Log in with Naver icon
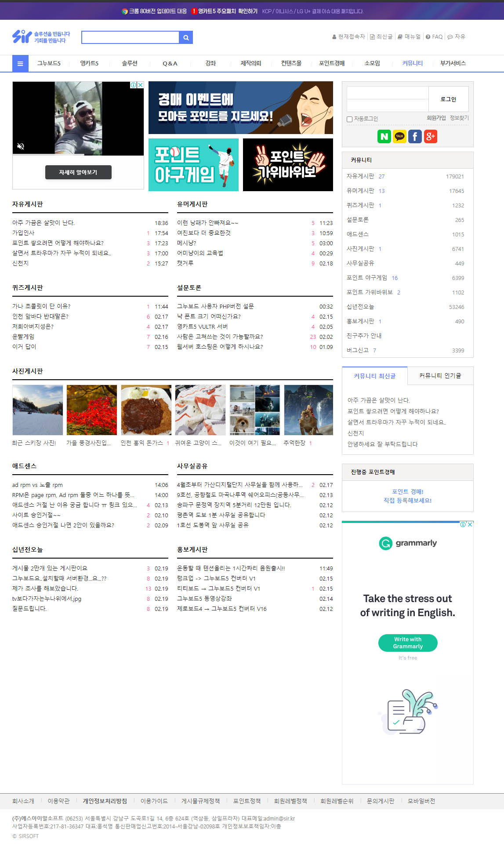The width and height of the screenshot is (504, 846). click(x=384, y=136)
